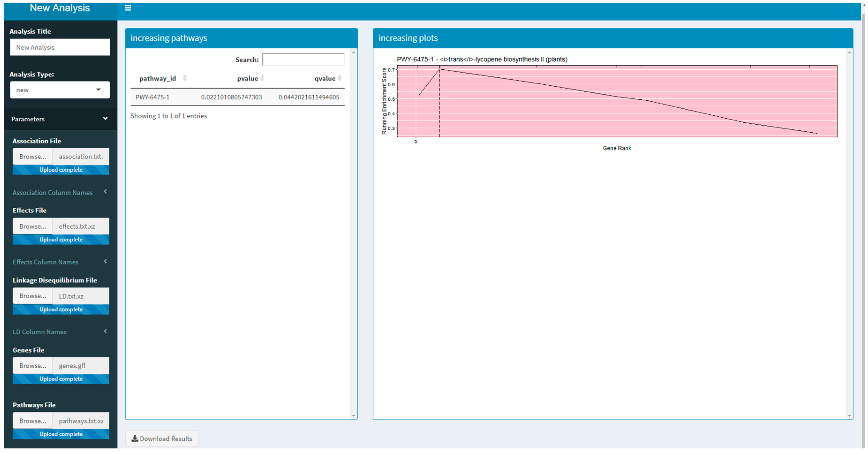
Task: Toggle the hamburger sidebar menu icon
Action: tap(128, 8)
